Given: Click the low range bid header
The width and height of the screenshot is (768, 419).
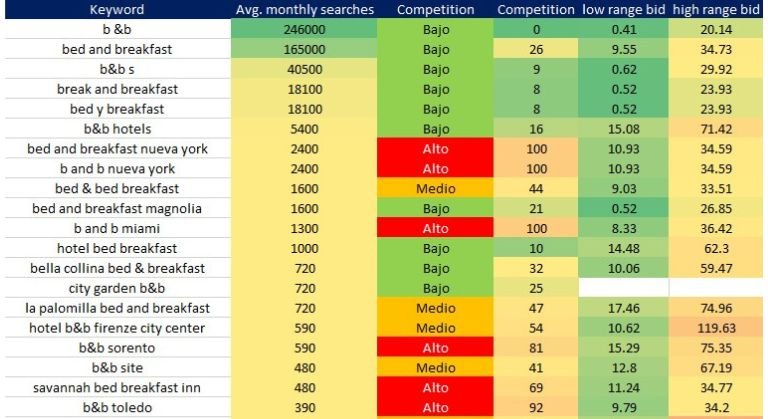Looking at the screenshot, I should coord(623,9).
